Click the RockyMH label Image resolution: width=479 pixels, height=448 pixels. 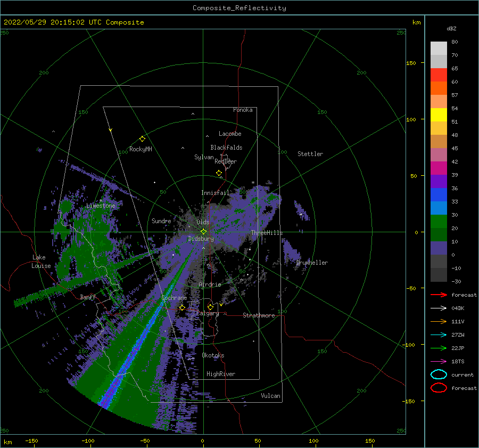[x=141, y=149]
